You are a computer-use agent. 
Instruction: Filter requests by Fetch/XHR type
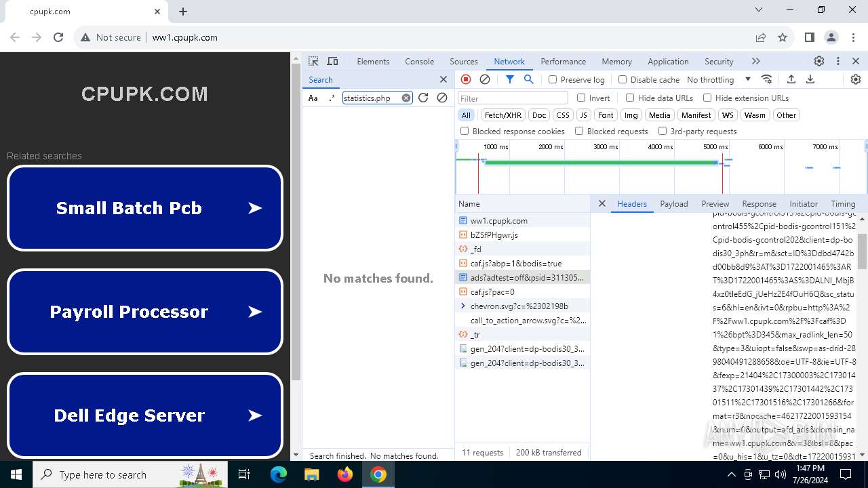(503, 115)
